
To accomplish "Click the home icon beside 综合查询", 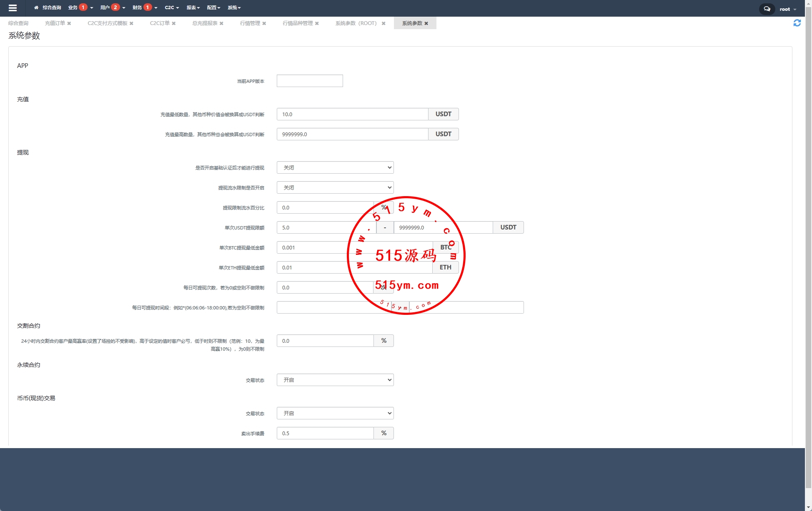I will (36, 7).
